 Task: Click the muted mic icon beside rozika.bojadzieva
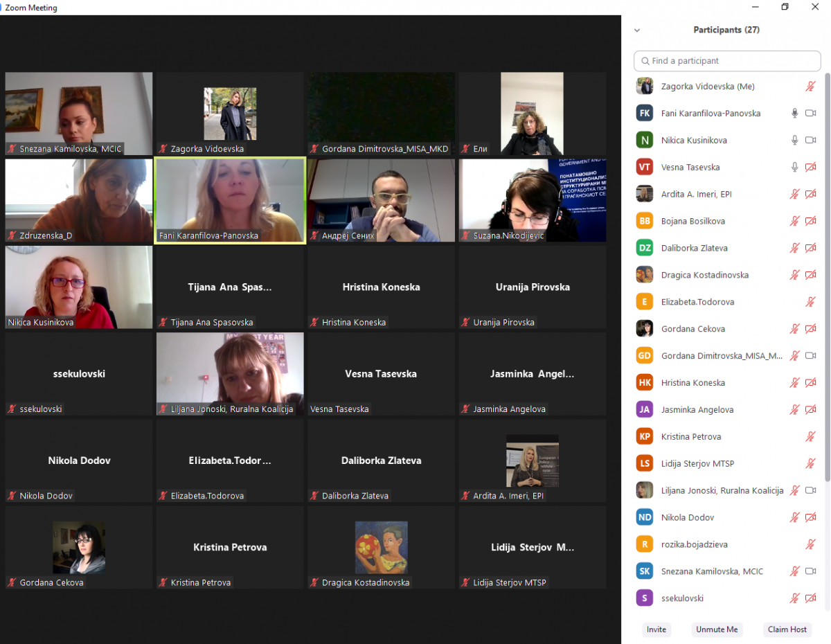point(810,545)
